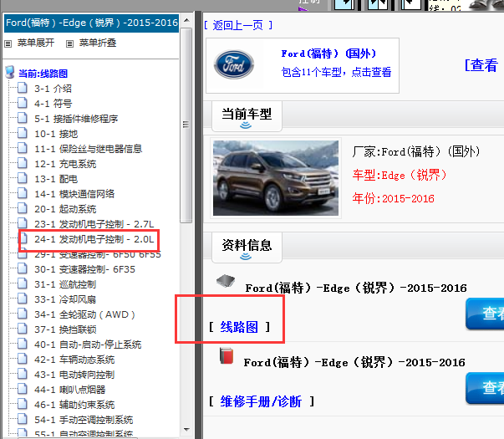Open 3-1 介绍 tree item
The height and width of the screenshot is (439, 504).
[x=53, y=89]
